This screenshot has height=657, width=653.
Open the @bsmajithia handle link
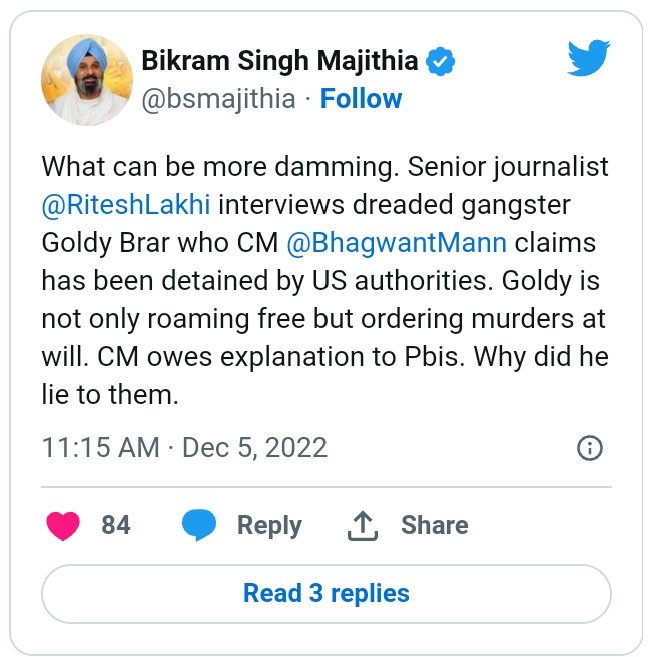pos(219,99)
